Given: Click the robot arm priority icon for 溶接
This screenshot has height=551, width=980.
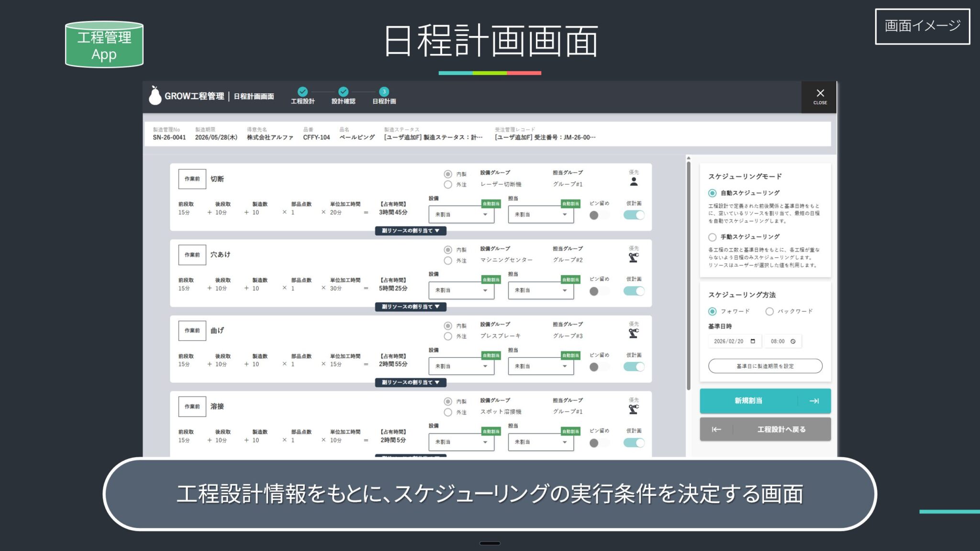Looking at the screenshot, I should click(x=634, y=409).
